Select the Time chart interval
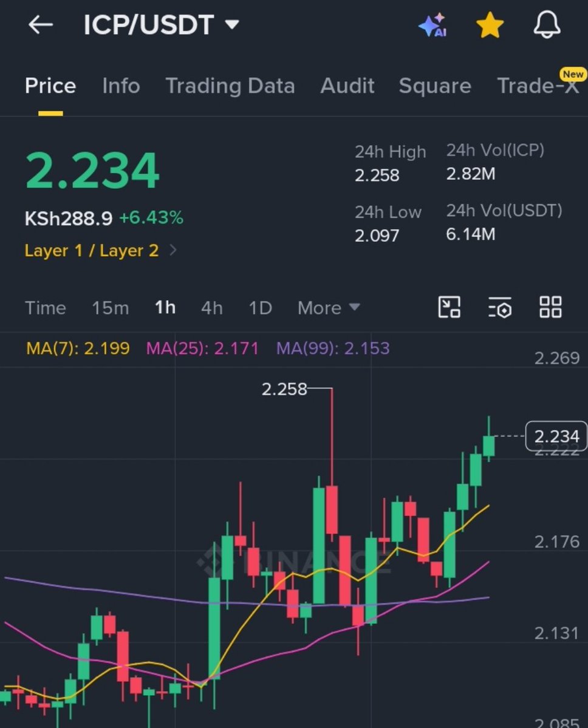The width and height of the screenshot is (588, 728). coord(45,308)
